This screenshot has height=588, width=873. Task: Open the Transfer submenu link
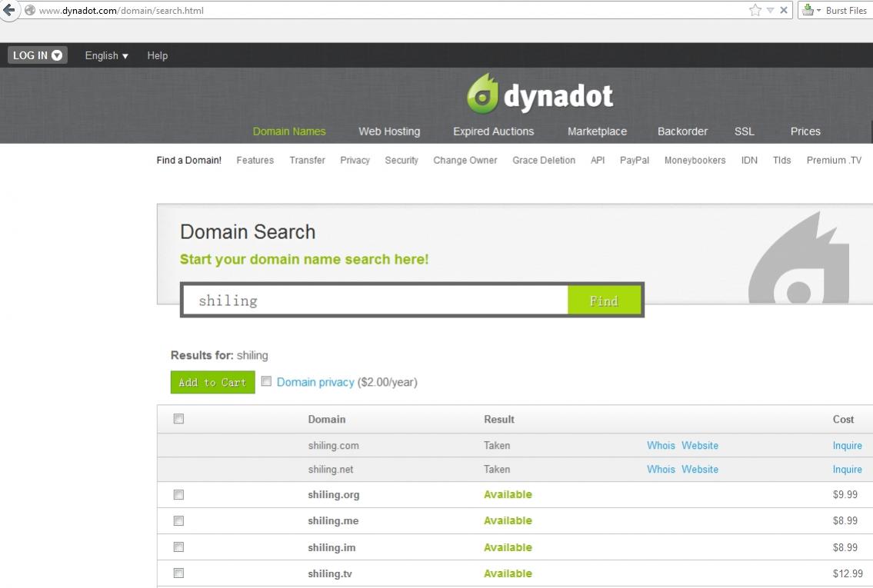pos(307,160)
